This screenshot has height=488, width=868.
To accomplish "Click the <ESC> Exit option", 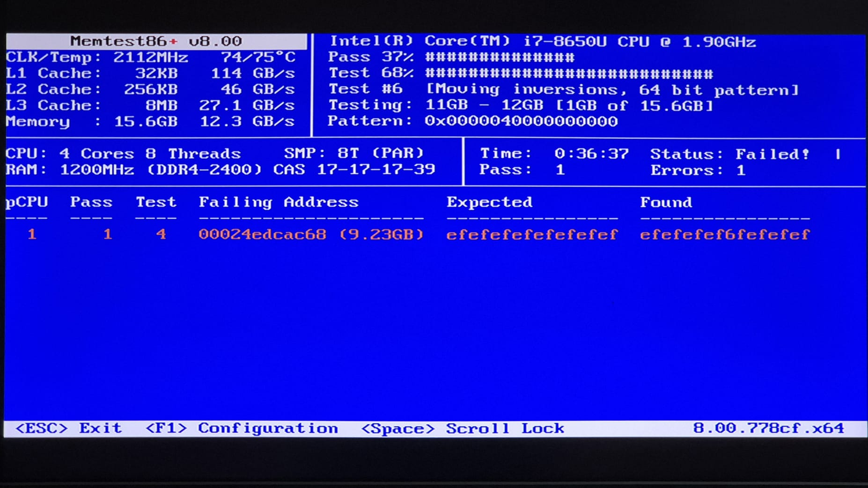I will [69, 428].
